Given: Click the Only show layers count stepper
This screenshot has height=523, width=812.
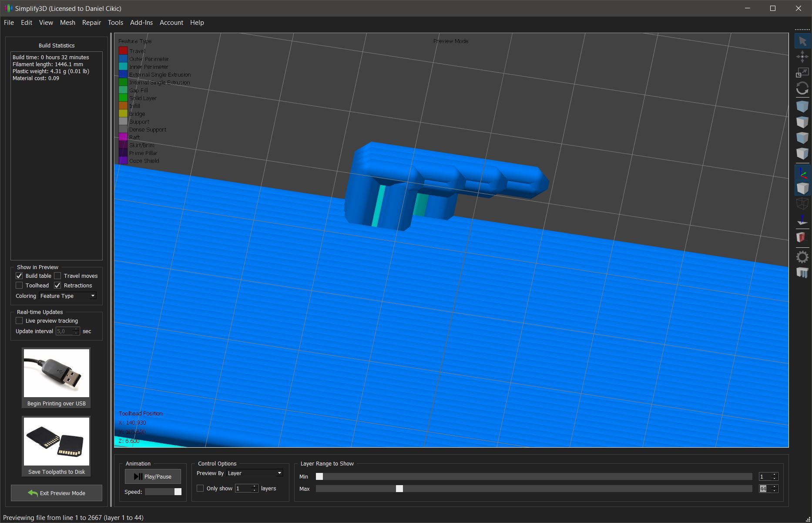Looking at the screenshot, I should (255, 488).
